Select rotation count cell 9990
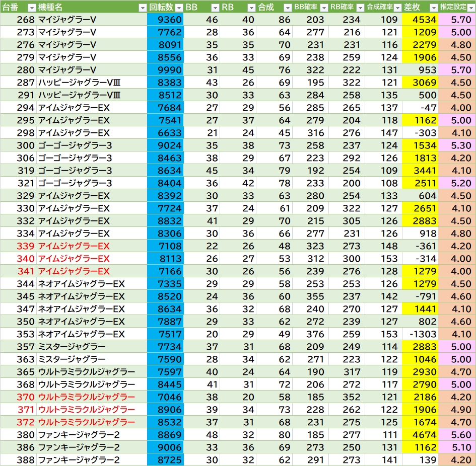Viewport: 476px width, 466px height. (x=165, y=70)
